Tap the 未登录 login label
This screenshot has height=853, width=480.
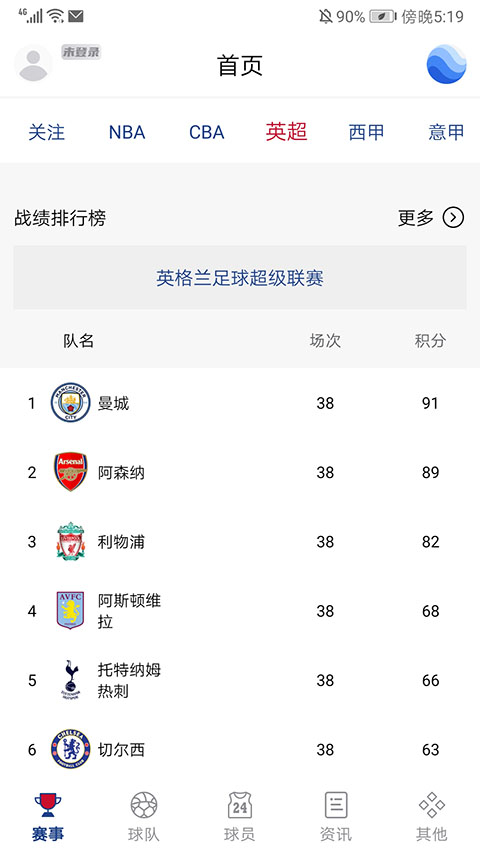[x=81, y=53]
